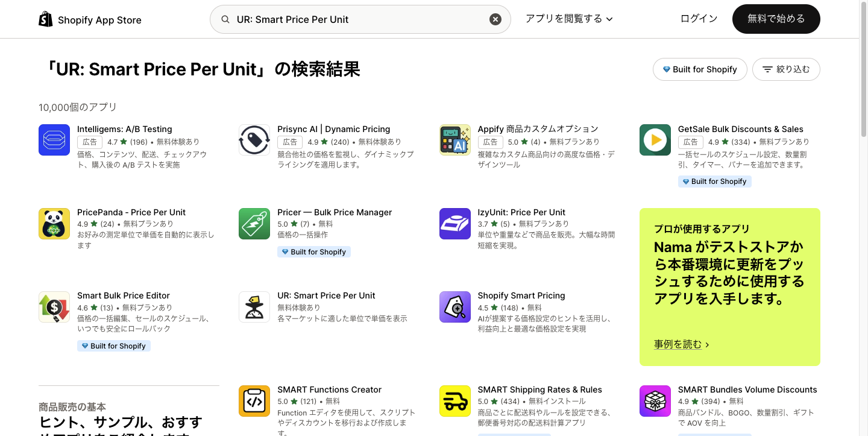The image size is (868, 436).
Task: Click the 価格の一括操作 description under Pricer
Action: point(303,235)
